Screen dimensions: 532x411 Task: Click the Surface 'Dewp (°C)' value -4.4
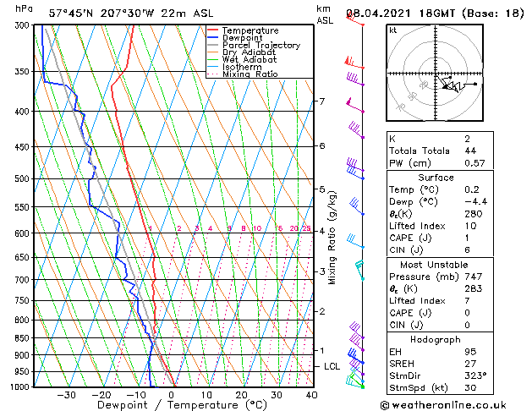point(475,202)
